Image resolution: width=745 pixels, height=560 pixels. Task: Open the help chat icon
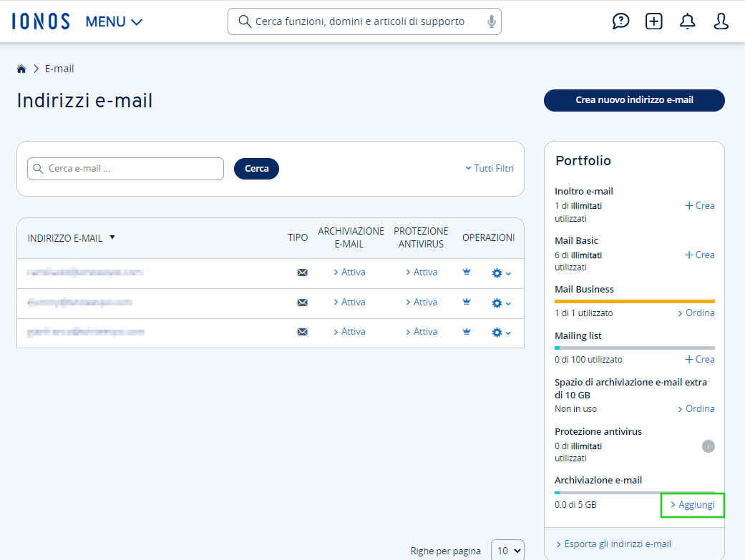tap(620, 21)
